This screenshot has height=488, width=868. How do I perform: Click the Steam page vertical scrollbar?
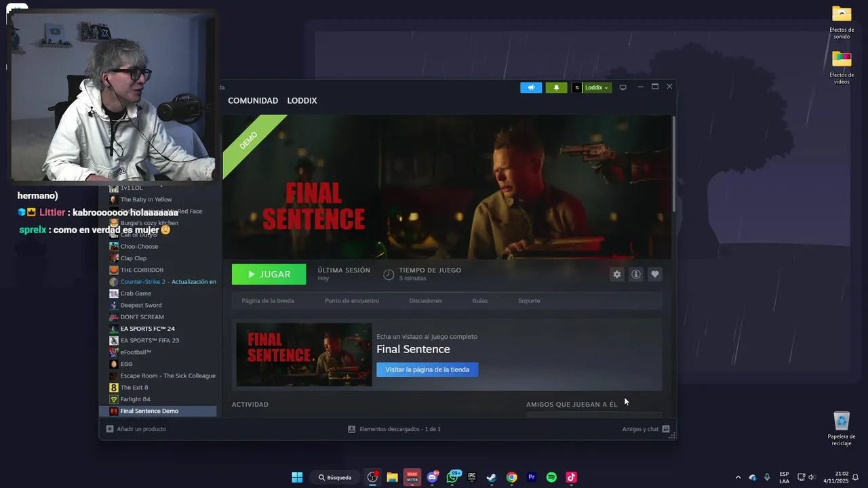point(673,163)
